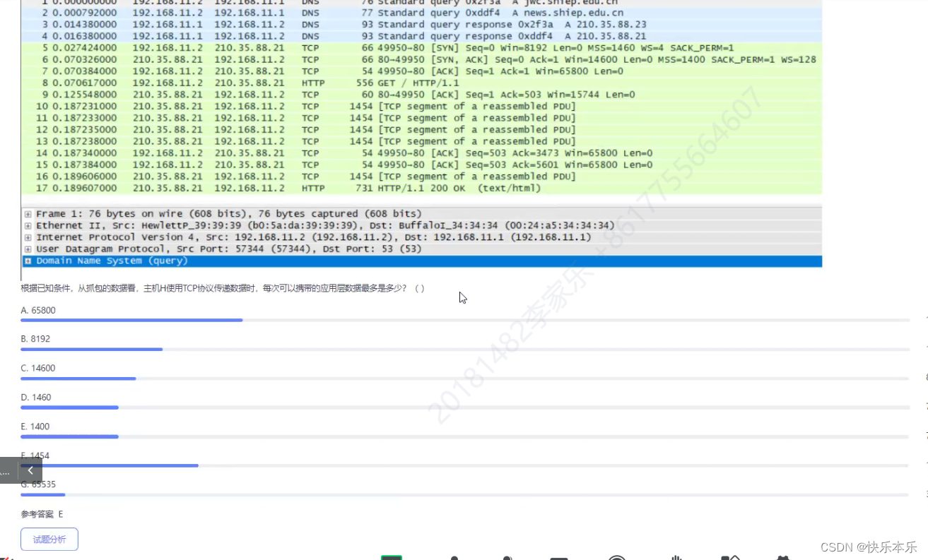Viewport: 928px width, 560px height.
Task: Open the 试题分析 question analysis button
Action: tap(49, 540)
